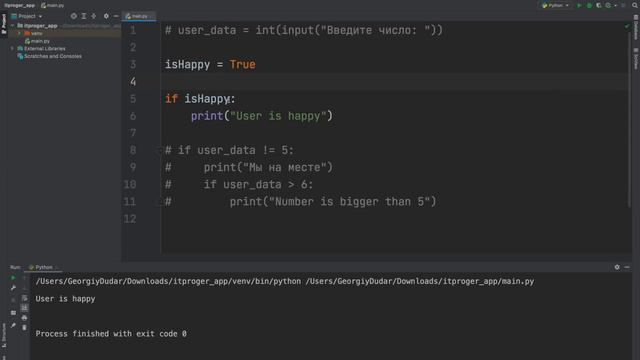Click line number 1 in the gutter
This screenshot has height=360, width=640.
[x=133, y=30]
